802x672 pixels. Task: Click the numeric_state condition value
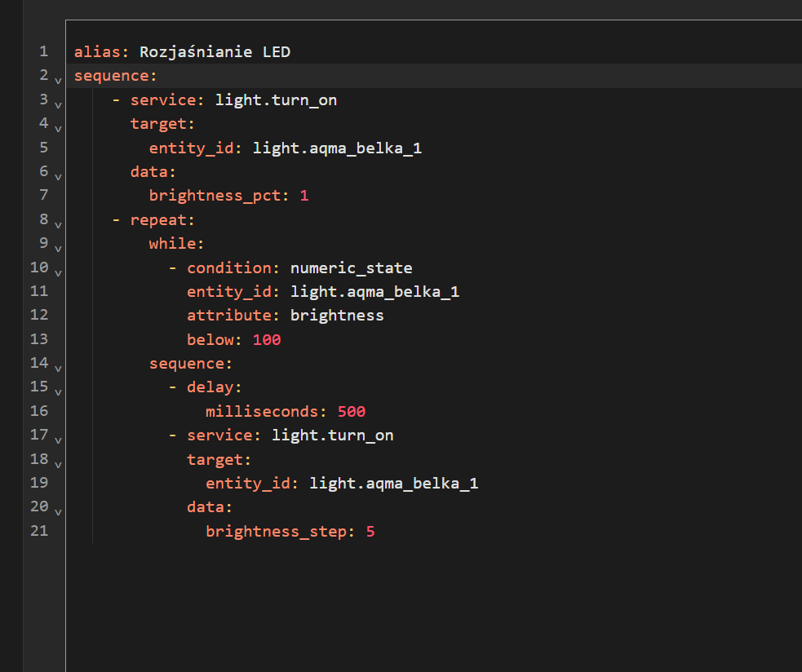(x=351, y=267)
